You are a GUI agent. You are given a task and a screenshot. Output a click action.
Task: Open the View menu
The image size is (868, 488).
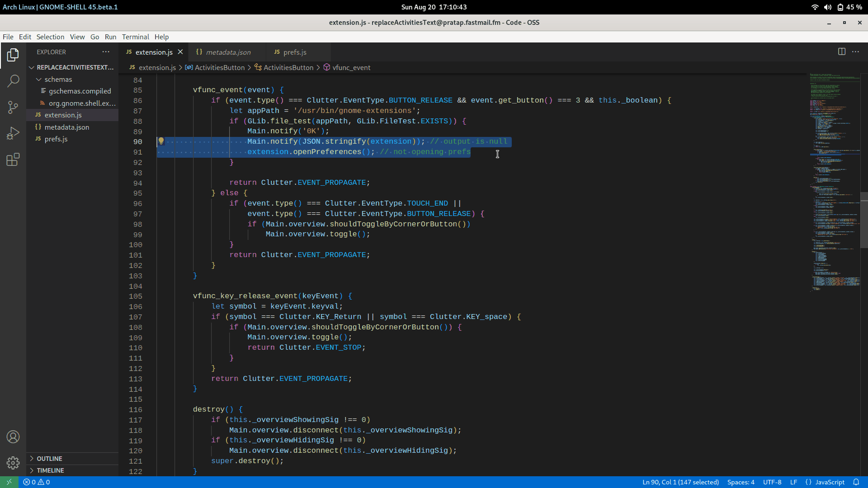click(77, 37)
